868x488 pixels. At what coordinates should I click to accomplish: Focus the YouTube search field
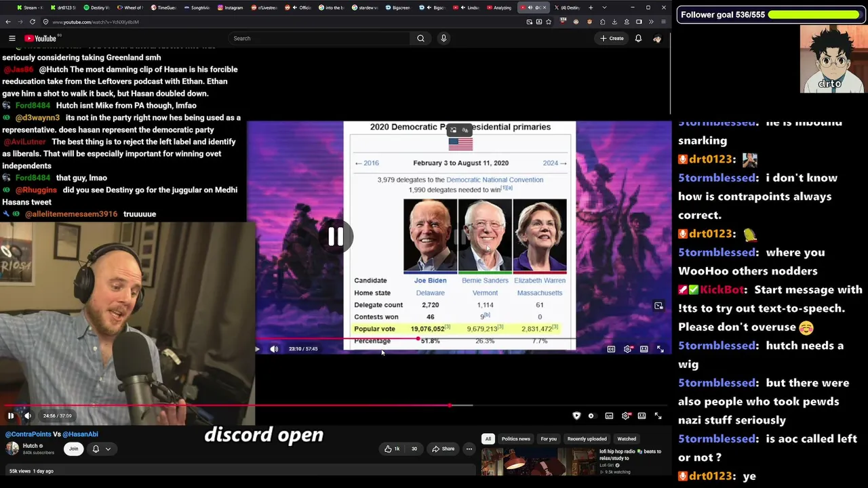coord(319,39)
